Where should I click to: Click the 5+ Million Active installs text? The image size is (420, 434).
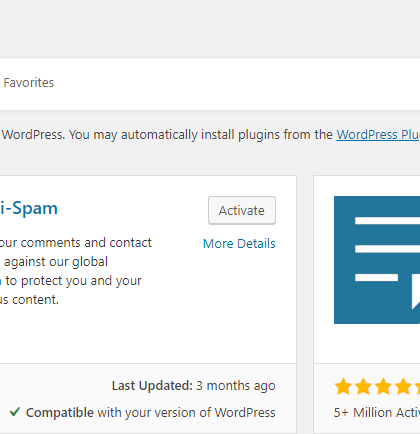click(x=377, y=413)
